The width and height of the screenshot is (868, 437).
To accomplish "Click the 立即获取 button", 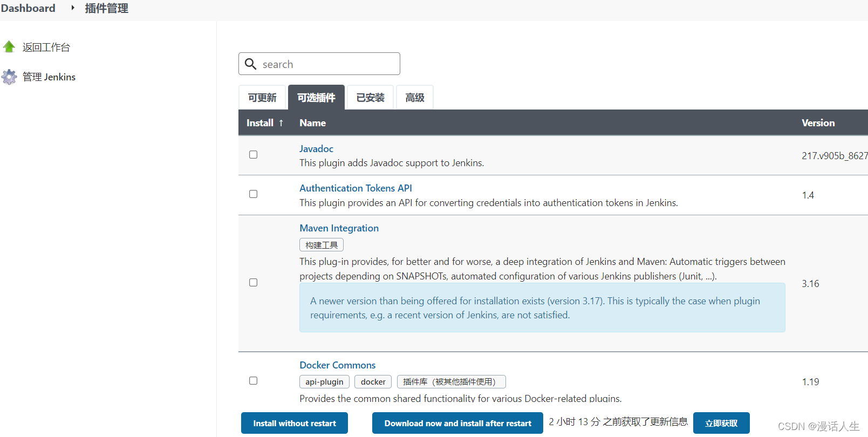I will click(x=721, y=423).
